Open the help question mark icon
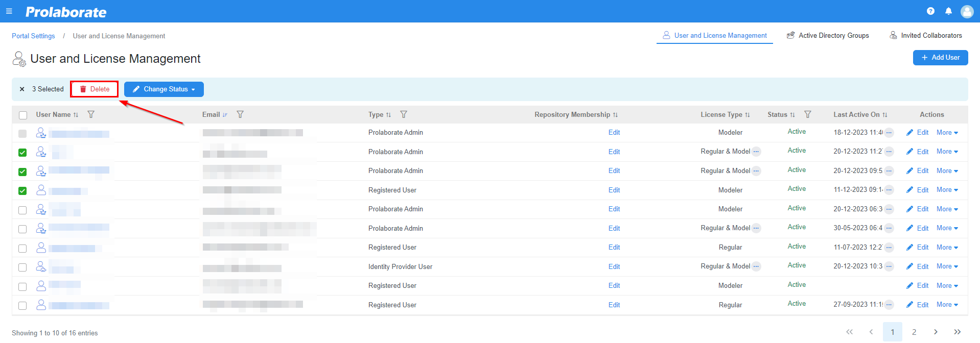 click(930, 11)
